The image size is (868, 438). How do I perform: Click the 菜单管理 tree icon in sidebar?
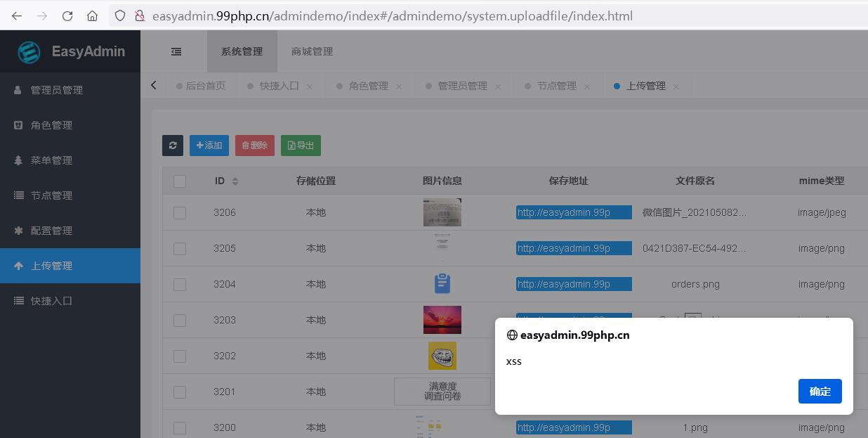19,160
